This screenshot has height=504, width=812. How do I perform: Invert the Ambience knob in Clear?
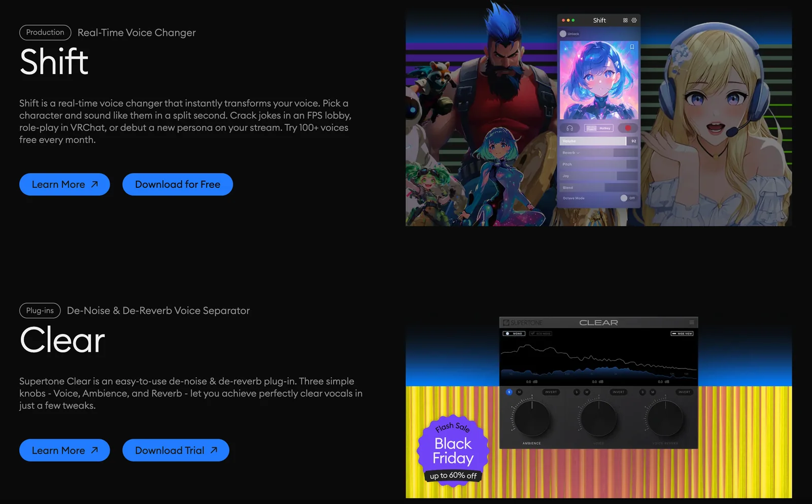pos(551,392)
